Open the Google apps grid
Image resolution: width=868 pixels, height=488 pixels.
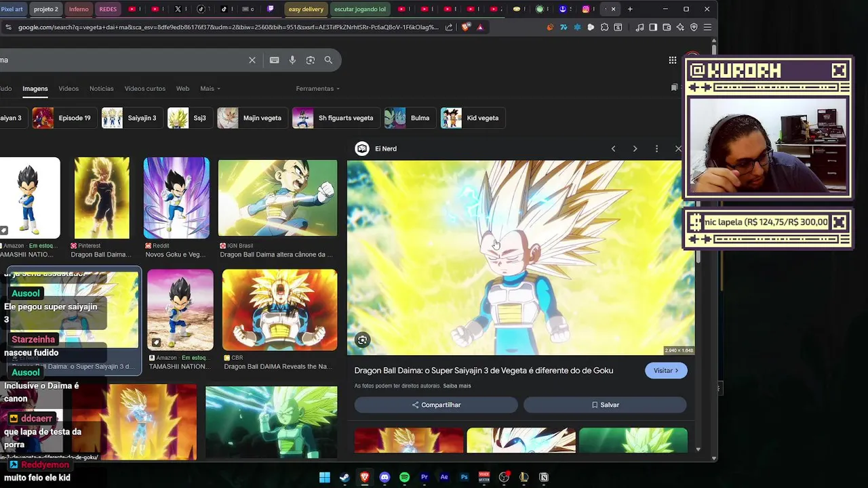[672, 60]
